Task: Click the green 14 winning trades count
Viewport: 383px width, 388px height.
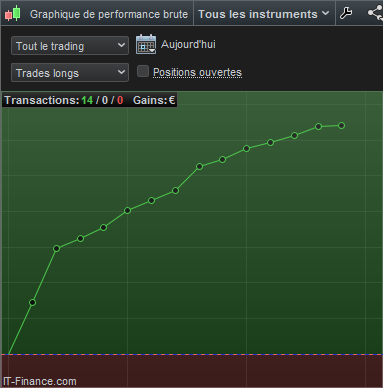Action: click(87, 100)
